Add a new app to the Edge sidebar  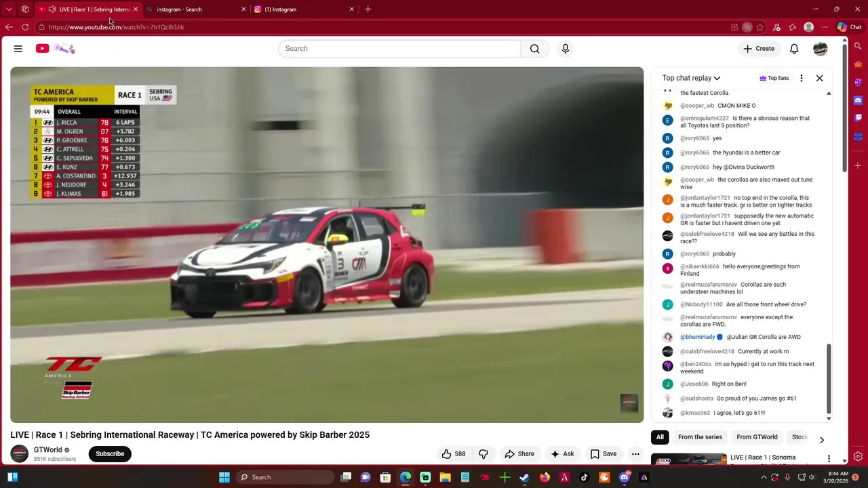click(x=858, y=165)
